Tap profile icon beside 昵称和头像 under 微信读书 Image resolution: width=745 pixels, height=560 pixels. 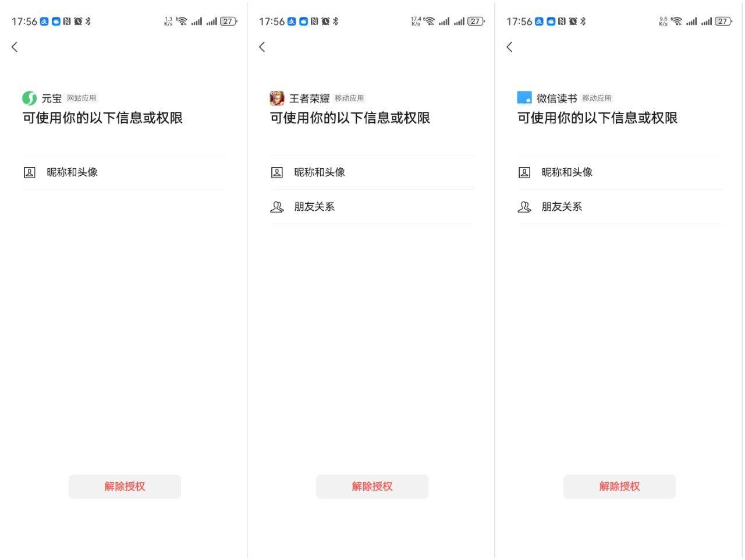pos(524,172)
